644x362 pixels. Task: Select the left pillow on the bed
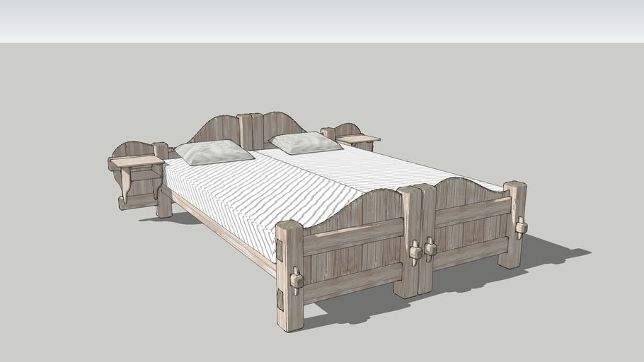coord(214,151)
